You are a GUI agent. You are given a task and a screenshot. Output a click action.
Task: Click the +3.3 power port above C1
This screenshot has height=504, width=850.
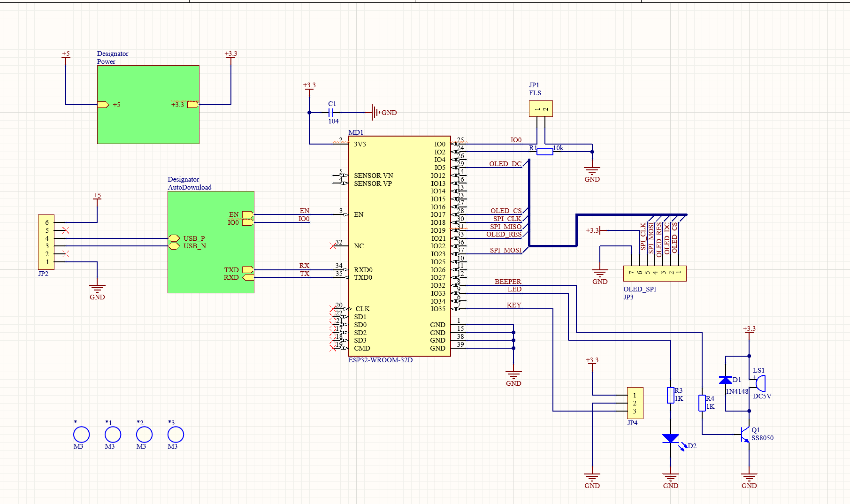pos(309,86)
